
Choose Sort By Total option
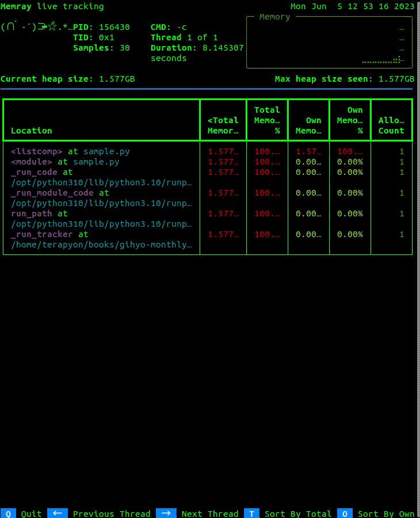297,513
